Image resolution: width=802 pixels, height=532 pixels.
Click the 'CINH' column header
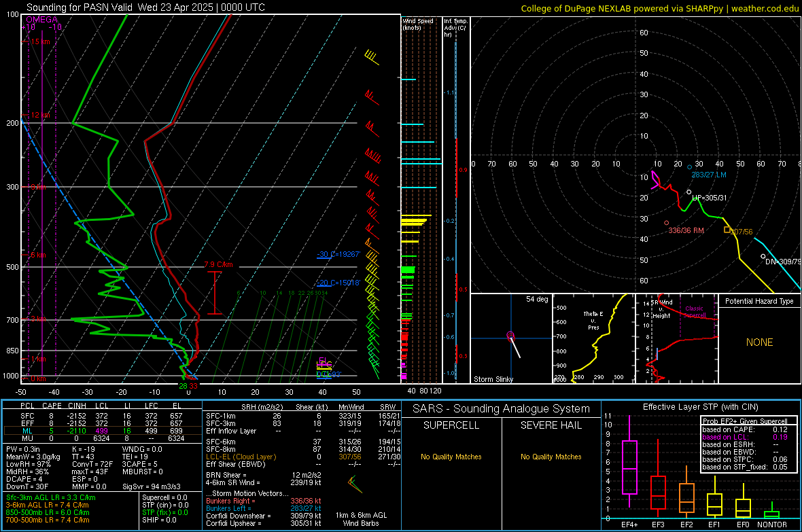(77, 406)
